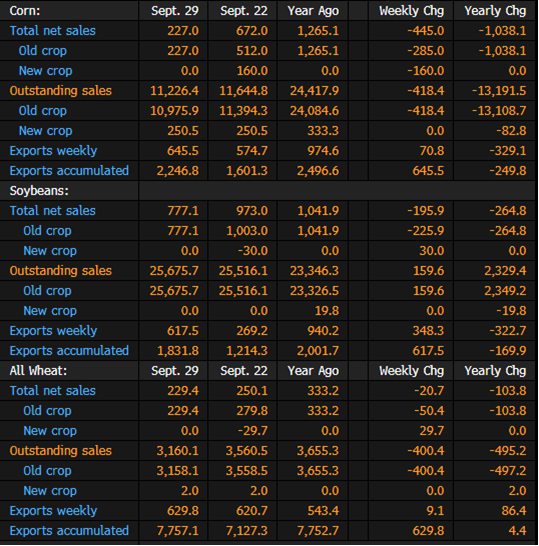This screenshot has width=539, height=546.
Task: Select Soybeans Outstanding sales label
Action: click(61, 271)
